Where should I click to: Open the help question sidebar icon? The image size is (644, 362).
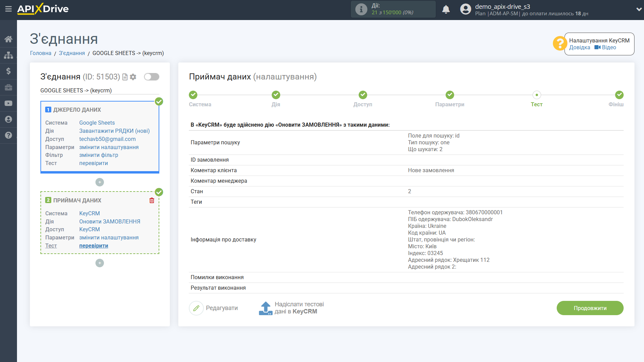[8, 135]
